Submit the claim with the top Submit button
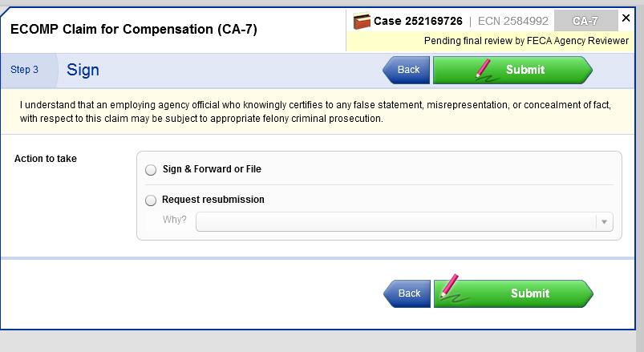The height and width of the screenshot is (352, 644). click(525, 70)
